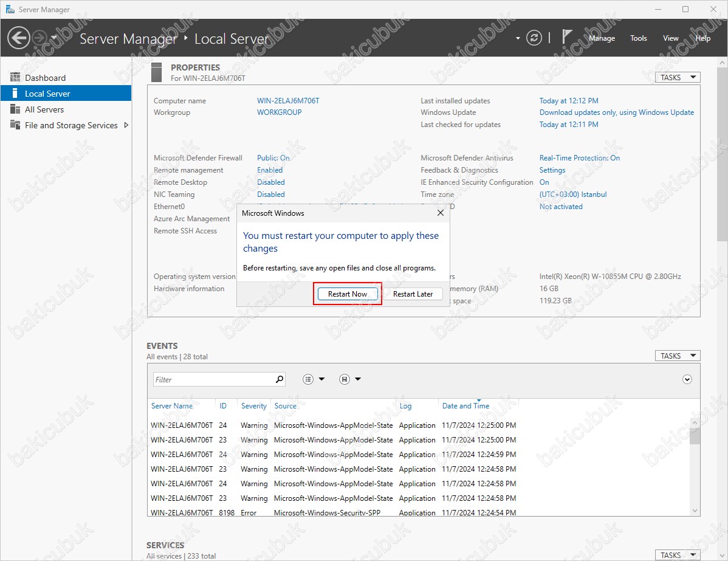Click IE Enhanced Security Configuration On link
Screen dimensions: 728x561
pos(544,182)
